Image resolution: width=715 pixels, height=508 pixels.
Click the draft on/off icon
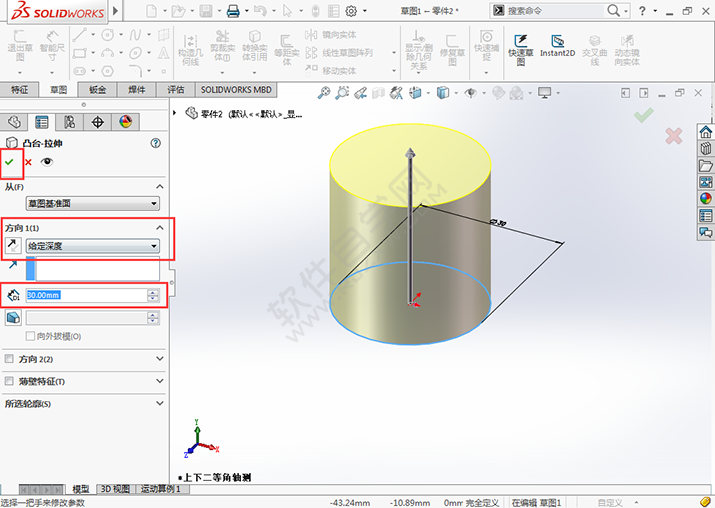point(13,317)
